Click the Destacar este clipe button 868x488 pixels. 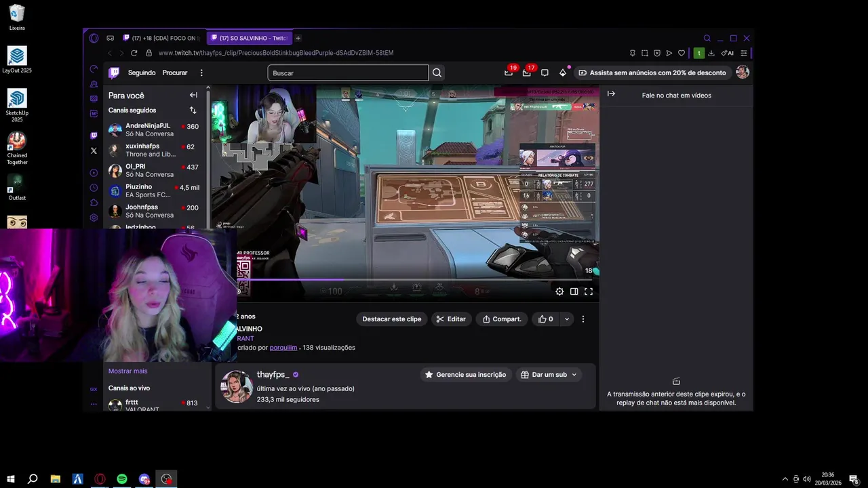[391, 319]
